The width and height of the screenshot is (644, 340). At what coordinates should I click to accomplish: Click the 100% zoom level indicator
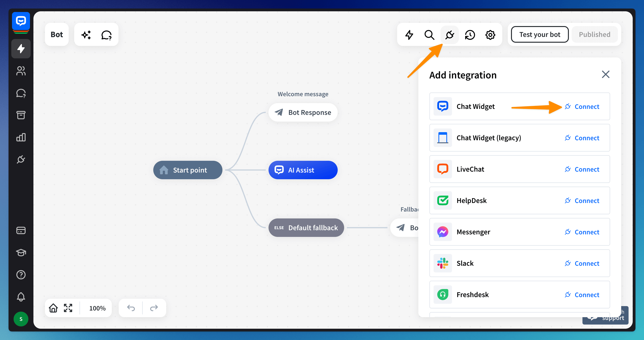point(97,308)
